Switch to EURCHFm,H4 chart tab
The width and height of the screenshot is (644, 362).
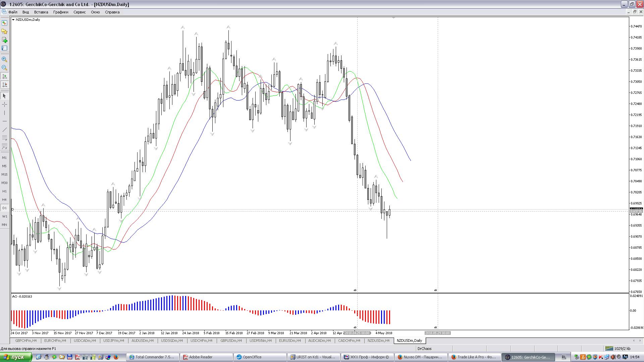[55, 341]
